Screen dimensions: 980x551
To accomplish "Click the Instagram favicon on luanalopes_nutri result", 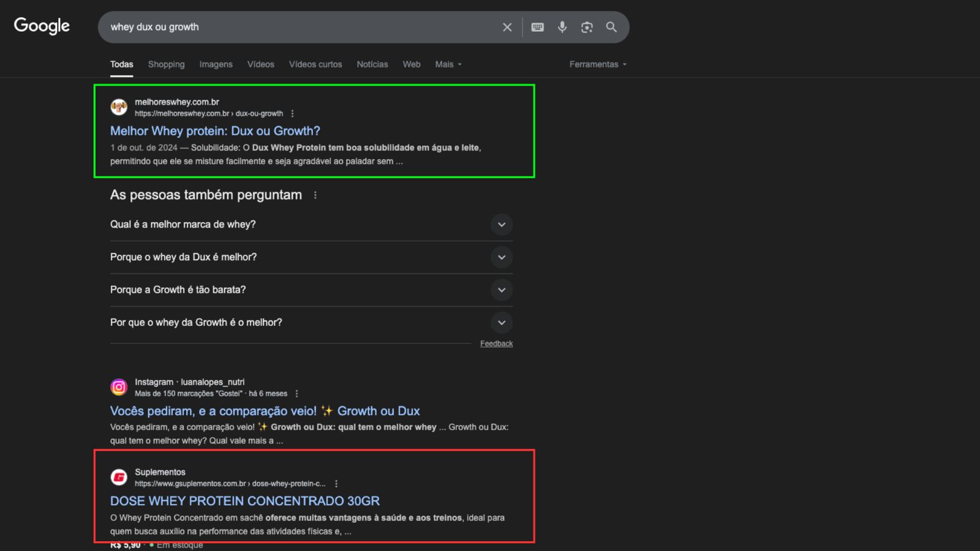I will click(118, 387).
